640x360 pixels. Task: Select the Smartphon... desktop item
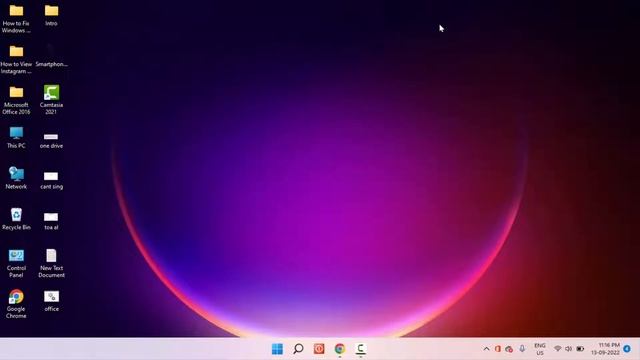(x=51, y=56)
